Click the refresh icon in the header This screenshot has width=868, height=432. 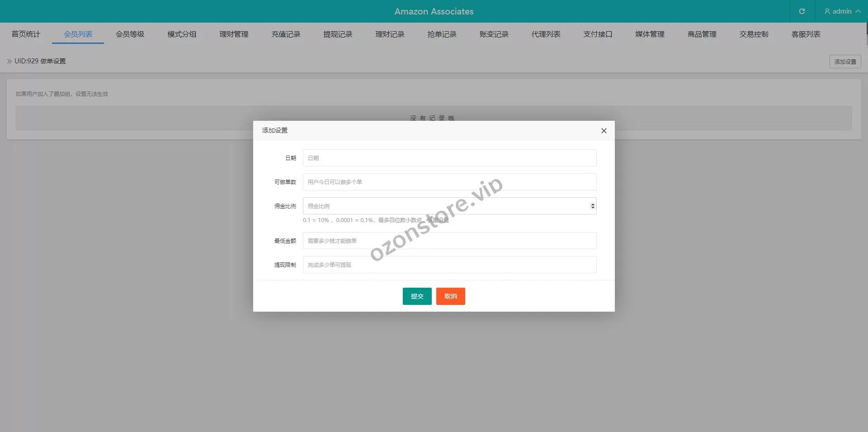802,11
